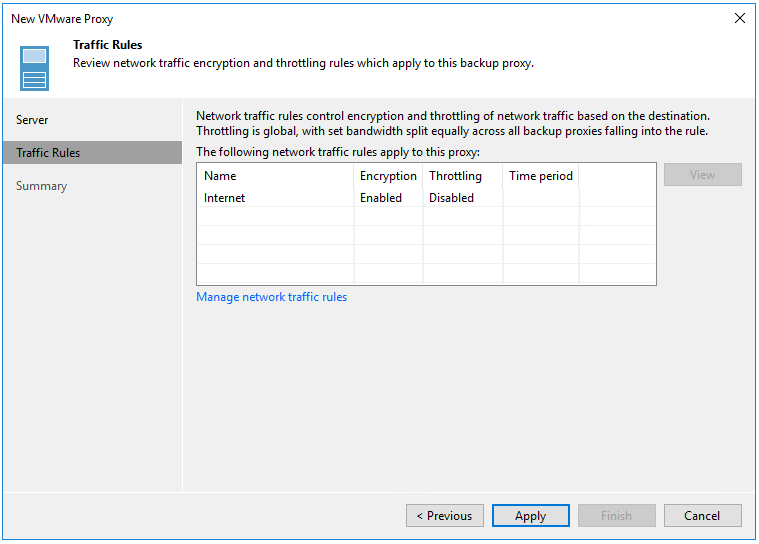The height and width of the screenshot is (544, 759).
Task: Open Manage network traffic rules link
Action: (x=272, y=297)
